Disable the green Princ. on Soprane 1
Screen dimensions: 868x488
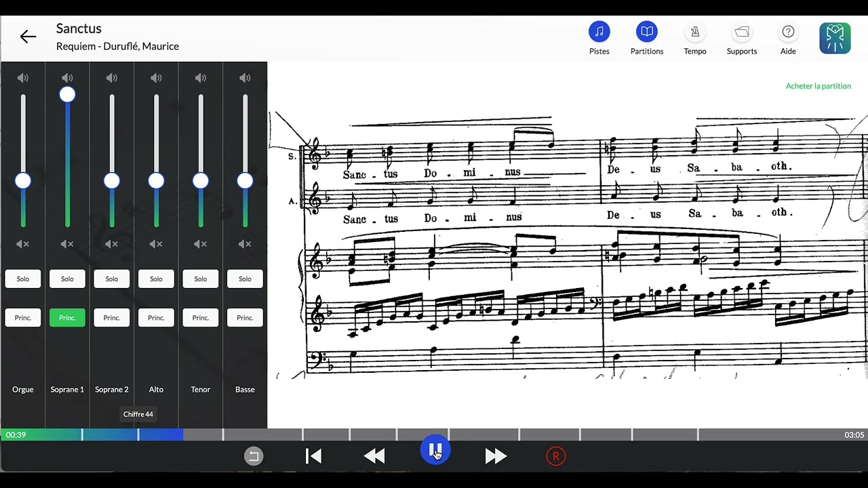coord(67,318)
